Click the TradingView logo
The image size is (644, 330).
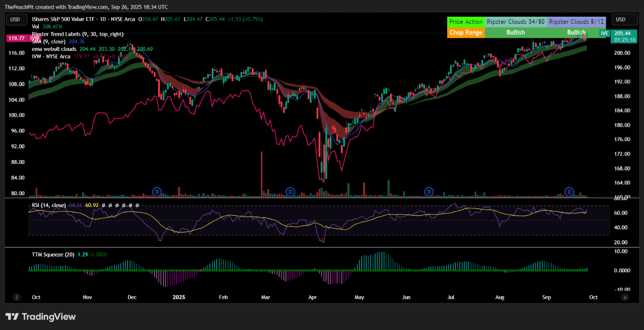(x=41, y=316)
